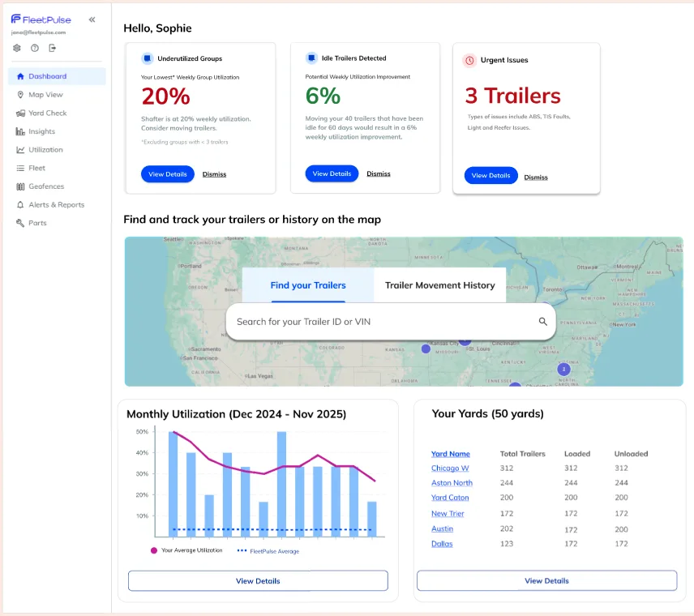
Task: Log out using the sign-out icon
Action: point(53,48)
